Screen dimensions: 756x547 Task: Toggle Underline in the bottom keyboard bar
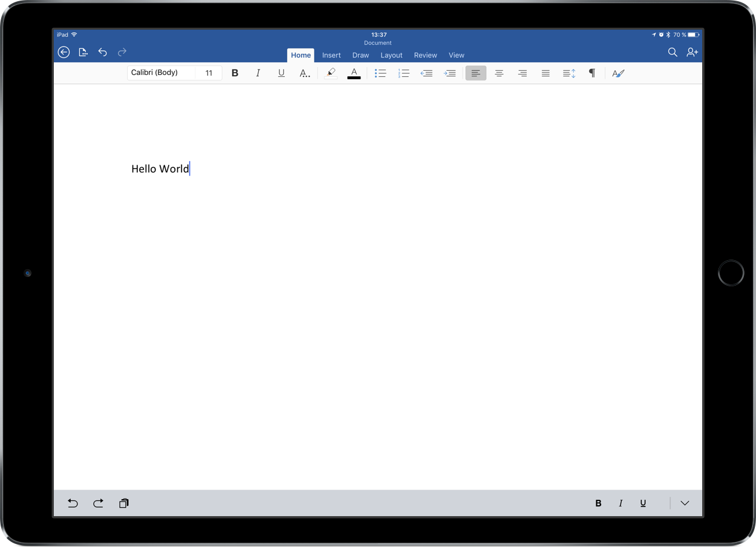tap(643, 503)
